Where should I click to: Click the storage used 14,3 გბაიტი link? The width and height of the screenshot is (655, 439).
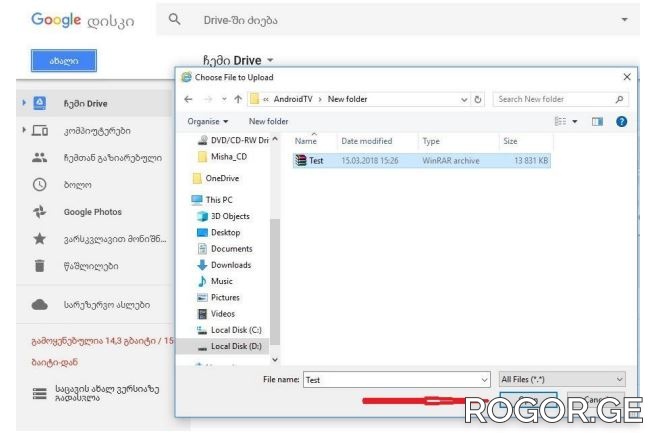tap(102, 341)
